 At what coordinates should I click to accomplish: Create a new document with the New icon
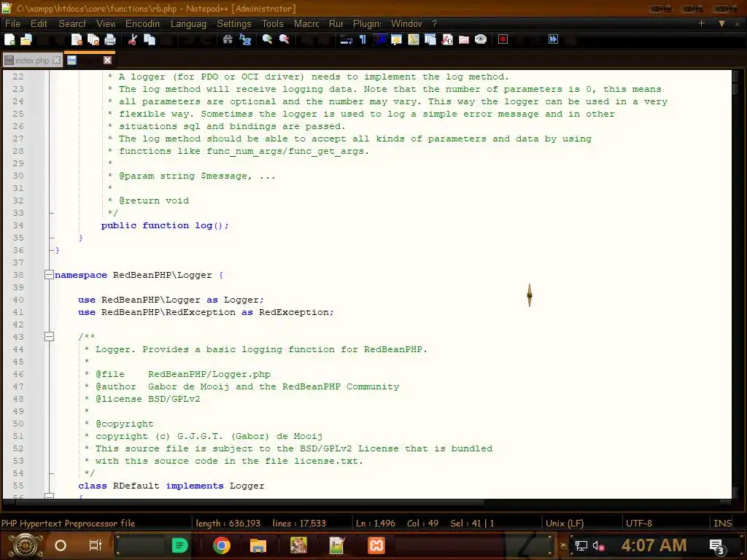click(x=9, y=39)
